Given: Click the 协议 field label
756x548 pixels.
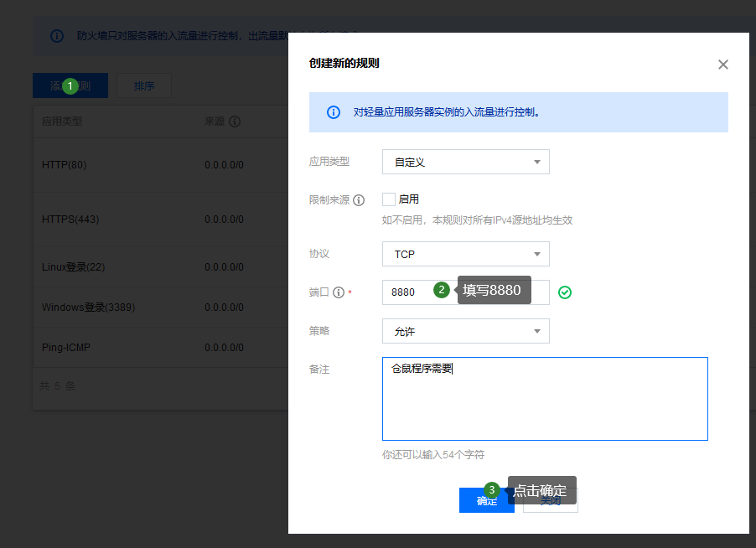Looking at the screenshot, I should click(319, 254).
